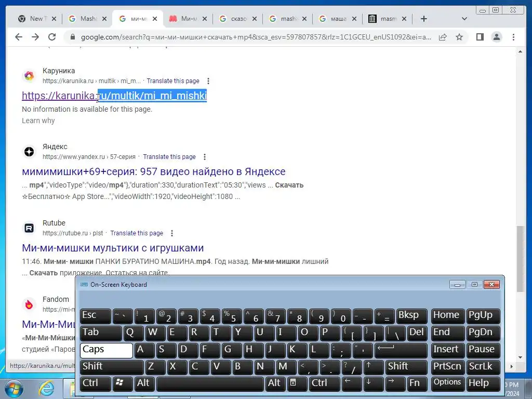This screenshot has height=399, width=532.
Task: Click the scroll down arrow of page
Action: pyautogui.click(x=520, y=357)
